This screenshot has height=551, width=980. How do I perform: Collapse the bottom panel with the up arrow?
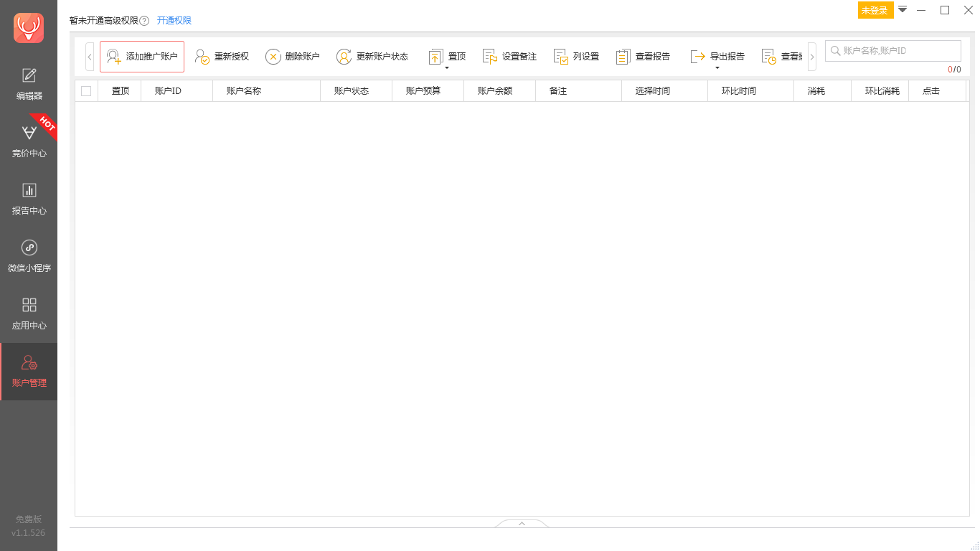(522, 523)
